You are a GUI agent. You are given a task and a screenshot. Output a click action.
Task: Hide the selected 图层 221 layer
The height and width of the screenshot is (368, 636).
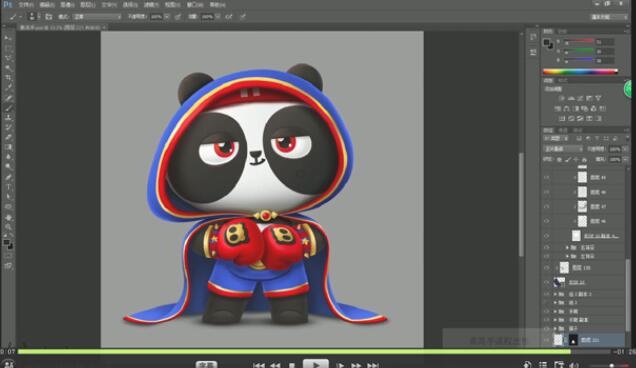coord(546,340)
